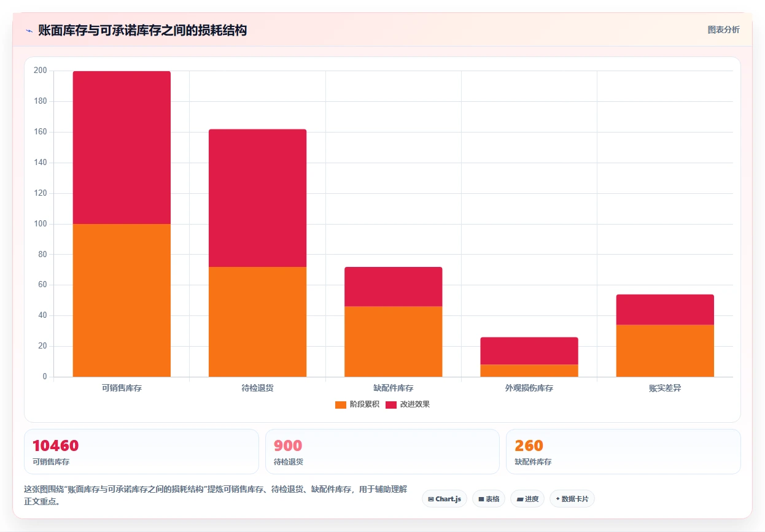Click the orange segment of 账实差异 bar
The height and width of the screenshot is (532, 765).
(x=665, y=350)
